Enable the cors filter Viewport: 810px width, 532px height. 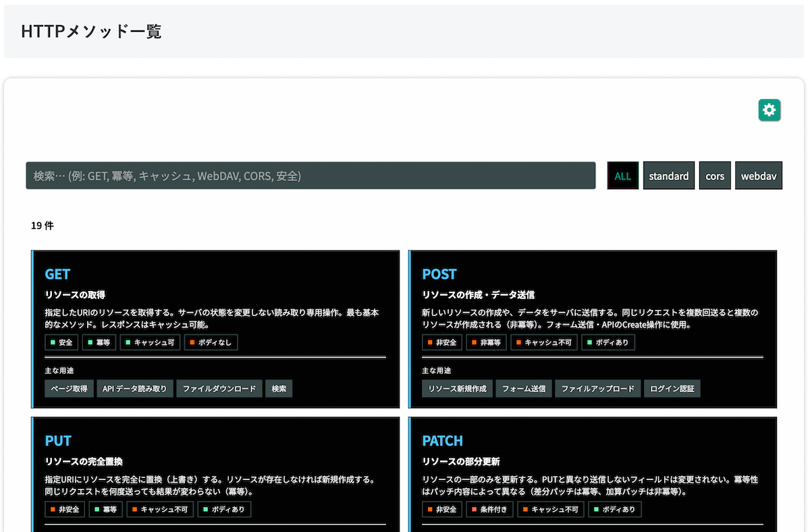tap(715, 175)
